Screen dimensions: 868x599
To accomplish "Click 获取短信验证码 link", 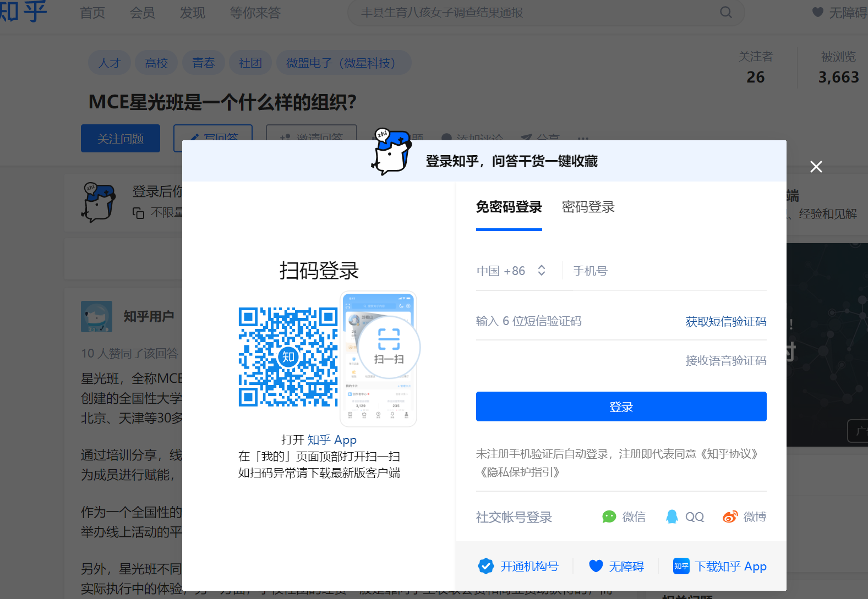I will pos(725,322).
